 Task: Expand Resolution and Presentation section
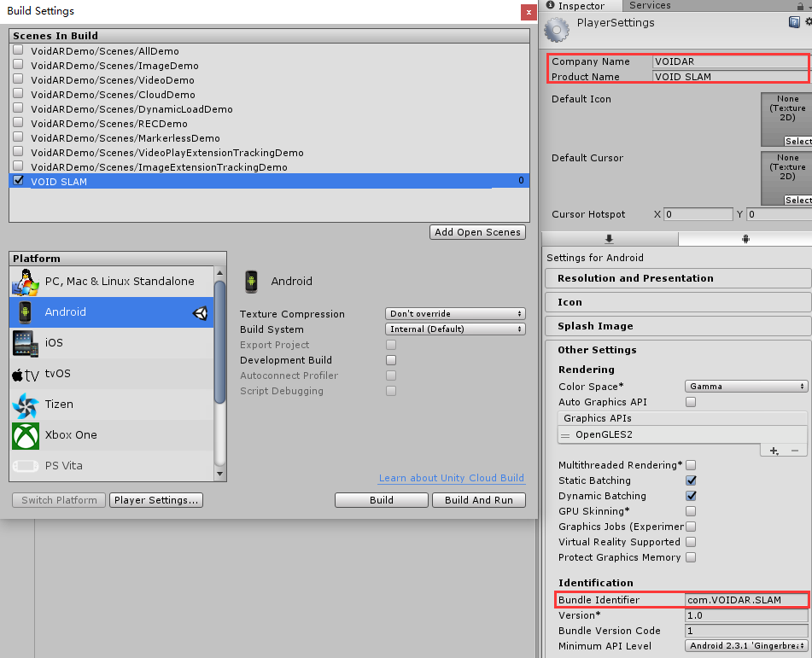[x=678, y=278]
